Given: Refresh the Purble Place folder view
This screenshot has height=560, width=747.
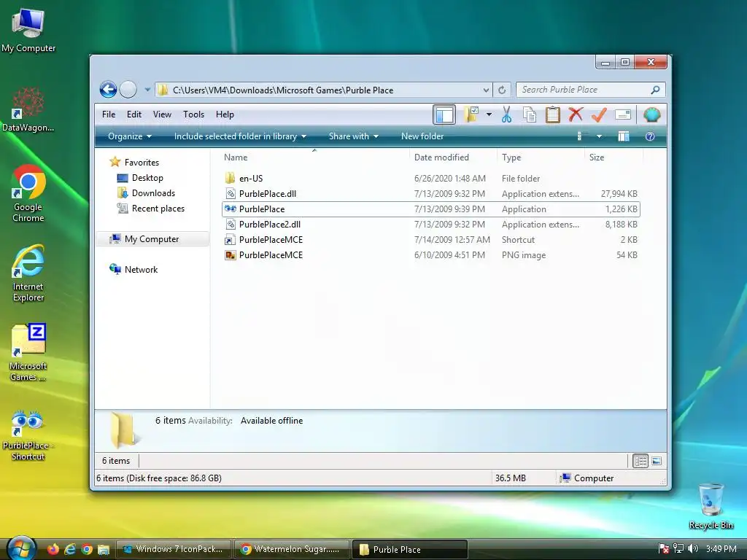Looking at the screenshot, I should (x=502, y=90).
